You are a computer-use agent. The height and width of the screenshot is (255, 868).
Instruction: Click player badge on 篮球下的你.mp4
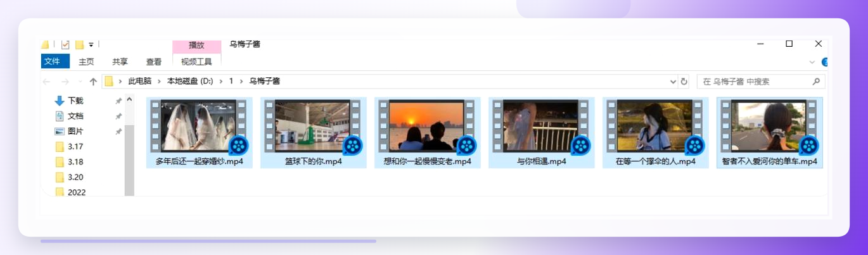[352, 146]
